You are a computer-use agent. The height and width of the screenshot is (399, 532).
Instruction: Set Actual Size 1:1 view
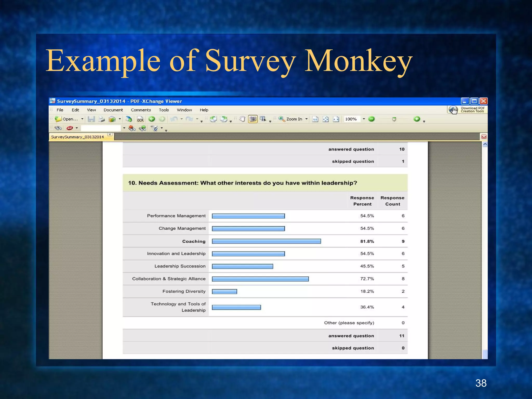coord(315,119)
